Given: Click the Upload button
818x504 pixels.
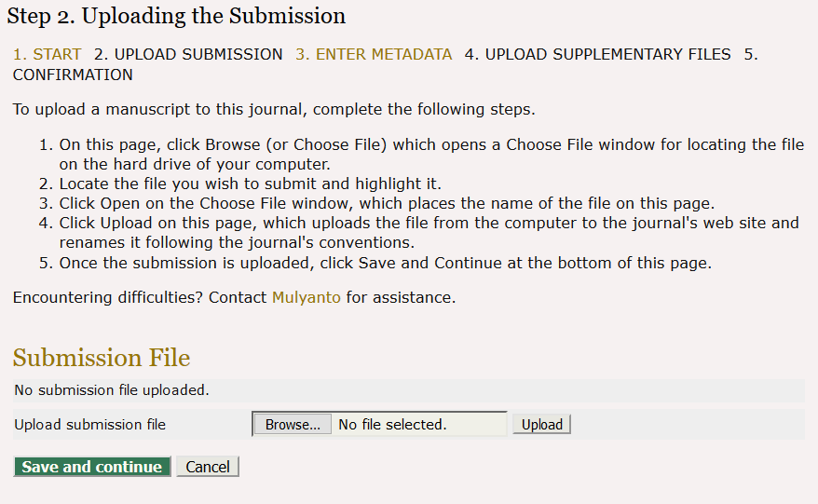Looking at the screenshot, I should point(541,425).
